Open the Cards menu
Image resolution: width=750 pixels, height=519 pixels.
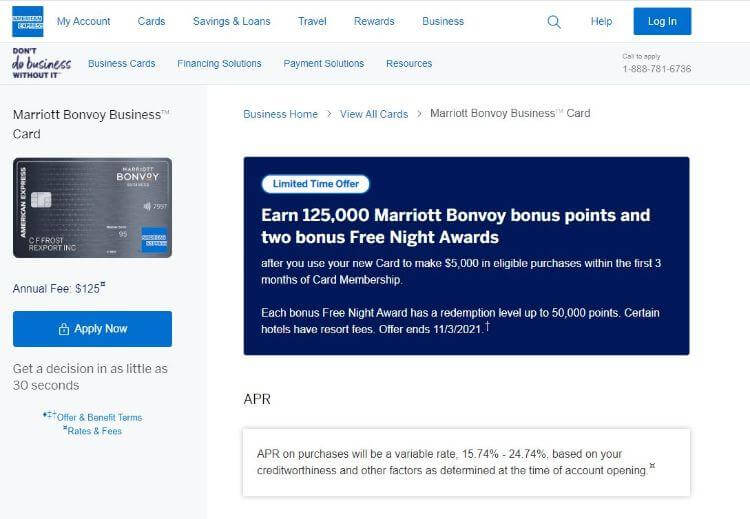coord(151,21)
